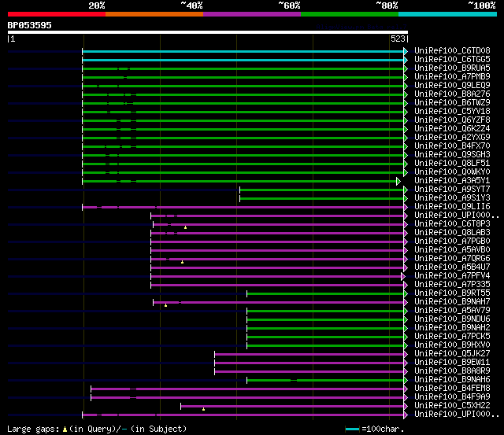This screenshot has width=504, height=435.
Task: Click the UniRef100_A7PFV4 label
Action: [x=452, y=276]
